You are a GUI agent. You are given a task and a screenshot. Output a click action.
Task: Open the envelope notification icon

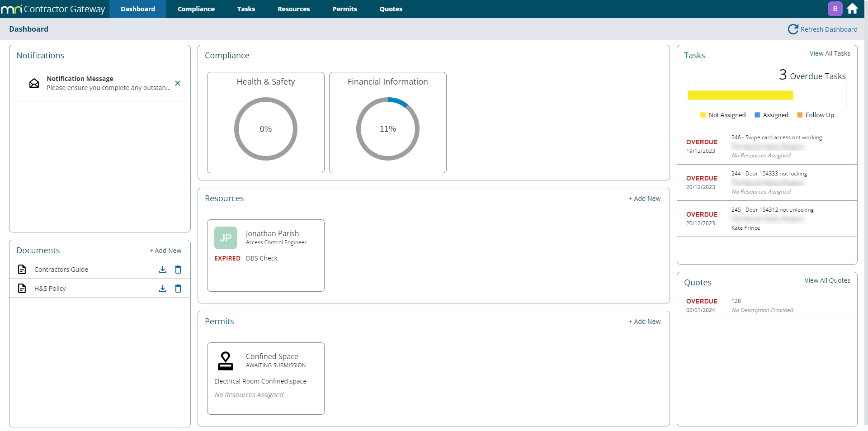34,83
